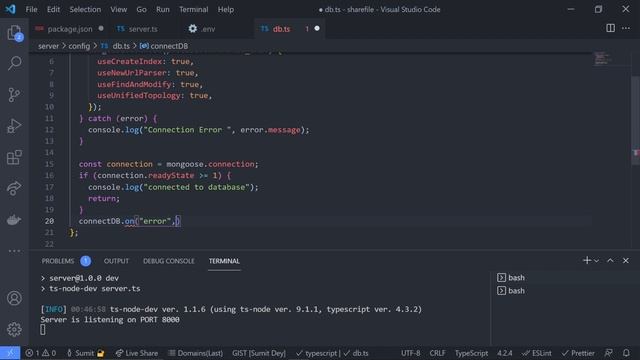
Task: Switch to the server.ts tab
Action: pyautogui.click(x=143, y=29)
